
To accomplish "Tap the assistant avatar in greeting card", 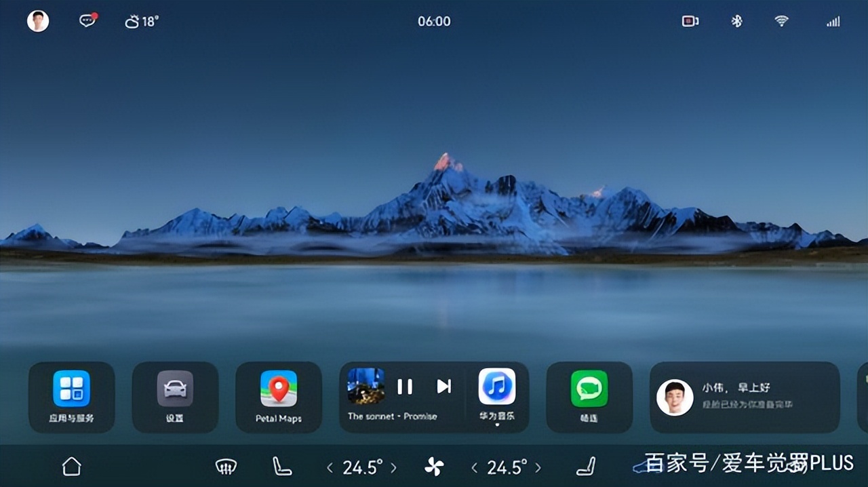I will [x=675, y=397].
